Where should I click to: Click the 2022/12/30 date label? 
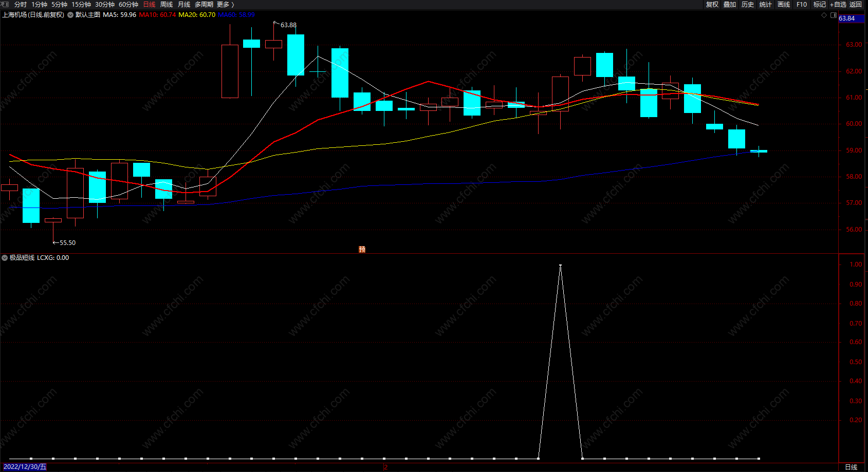(x=25, y=467)
